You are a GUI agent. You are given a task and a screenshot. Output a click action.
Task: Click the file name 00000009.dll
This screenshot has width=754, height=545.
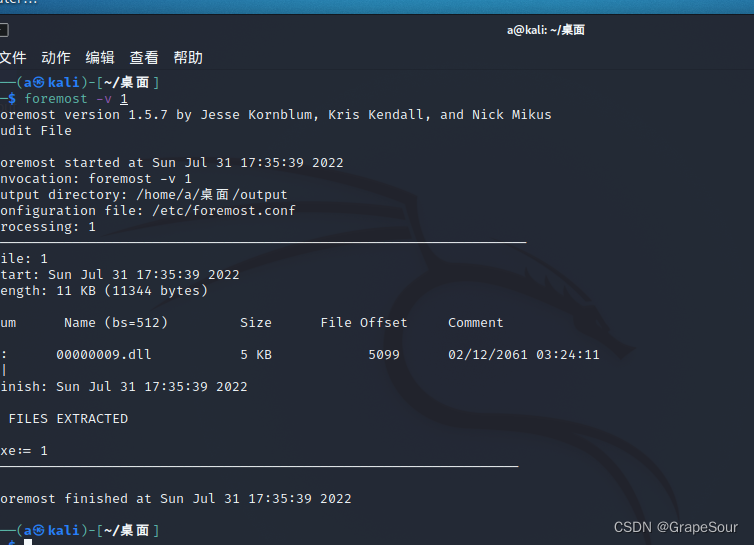[104, 355]
